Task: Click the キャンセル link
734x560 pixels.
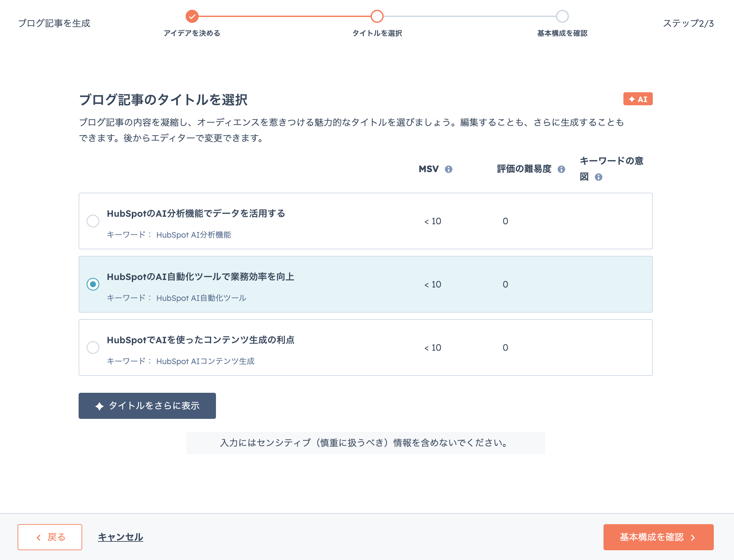Action: (x=120, y=537)
